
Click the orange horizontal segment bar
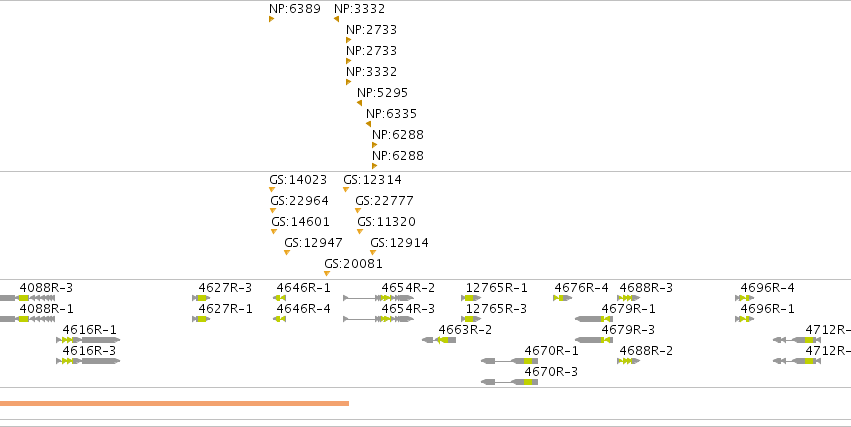tap(174, 404)
